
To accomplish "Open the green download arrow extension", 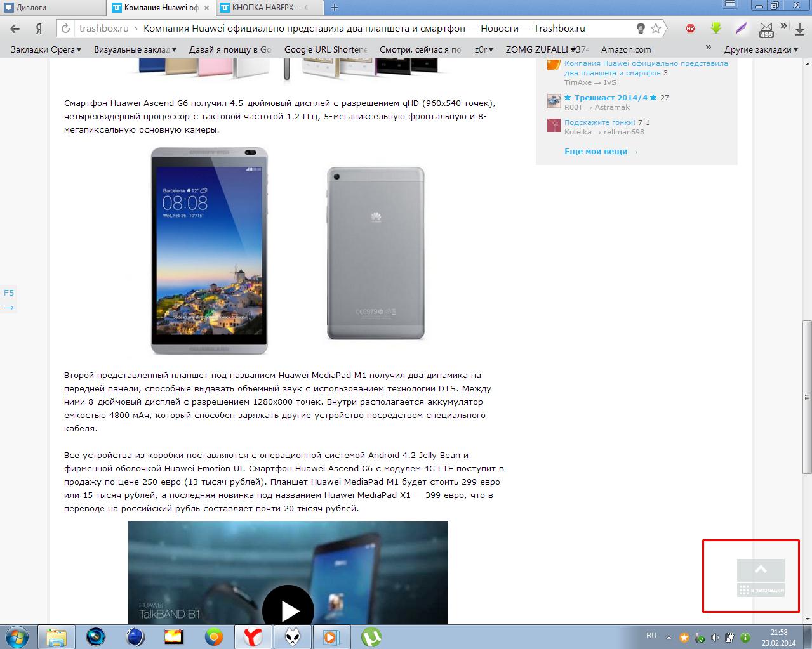I will 715,29.
